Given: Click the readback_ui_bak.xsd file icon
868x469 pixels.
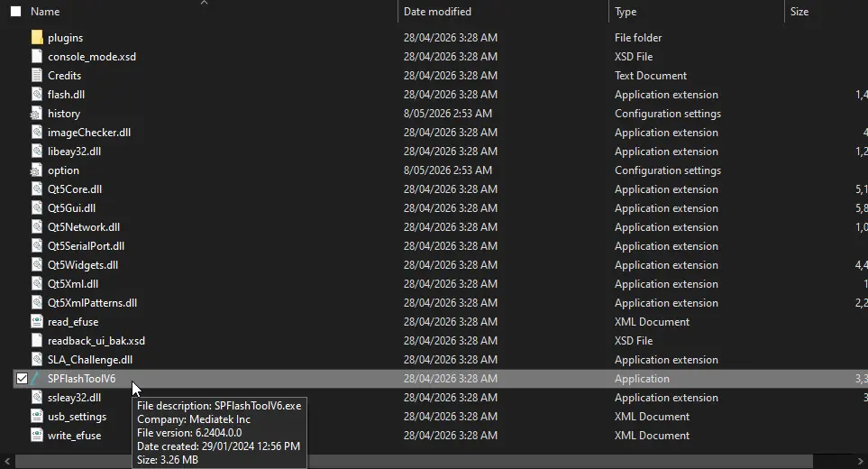Looking at the screenshot, I should click(37, 341).
